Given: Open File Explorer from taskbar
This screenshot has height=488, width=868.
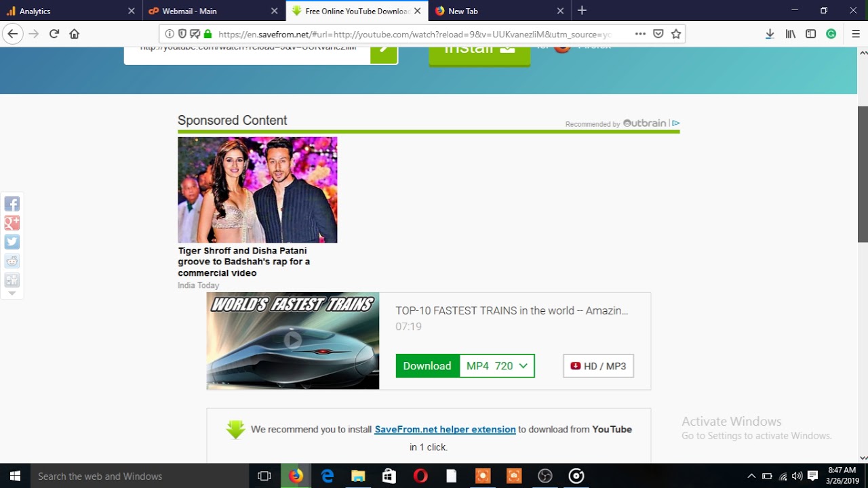Looking at the screenshot, I should 358,476.
